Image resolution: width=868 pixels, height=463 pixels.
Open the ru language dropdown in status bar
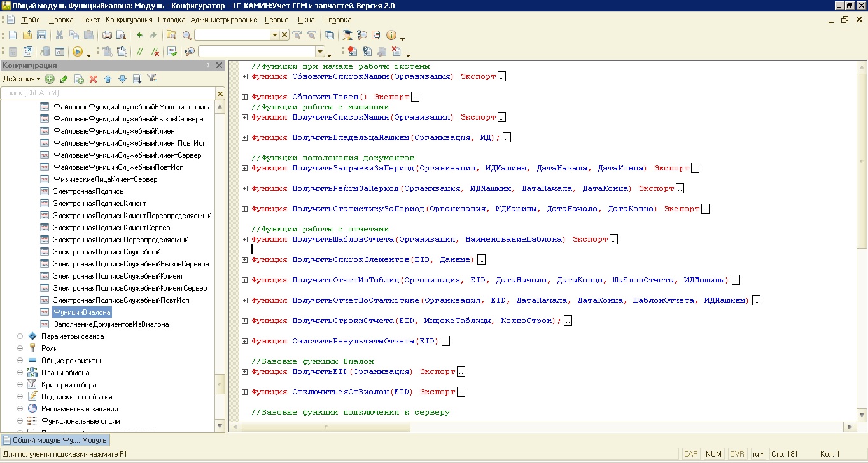(758, 454)
